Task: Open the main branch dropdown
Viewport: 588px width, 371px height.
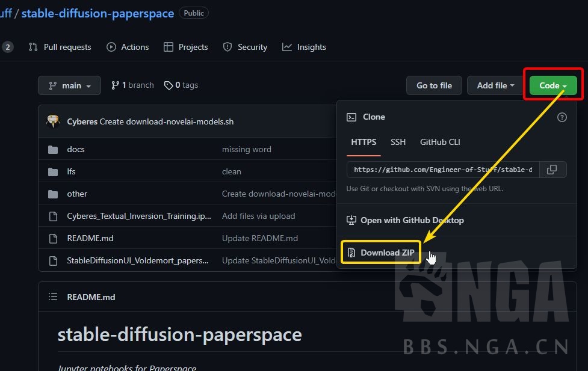Action: (x=69, y=85)
